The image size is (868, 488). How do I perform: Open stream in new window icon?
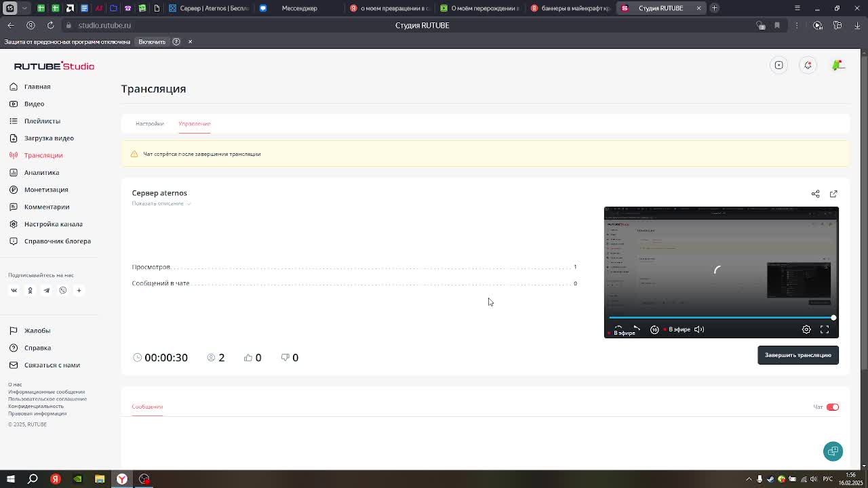(x=833, y=194)
